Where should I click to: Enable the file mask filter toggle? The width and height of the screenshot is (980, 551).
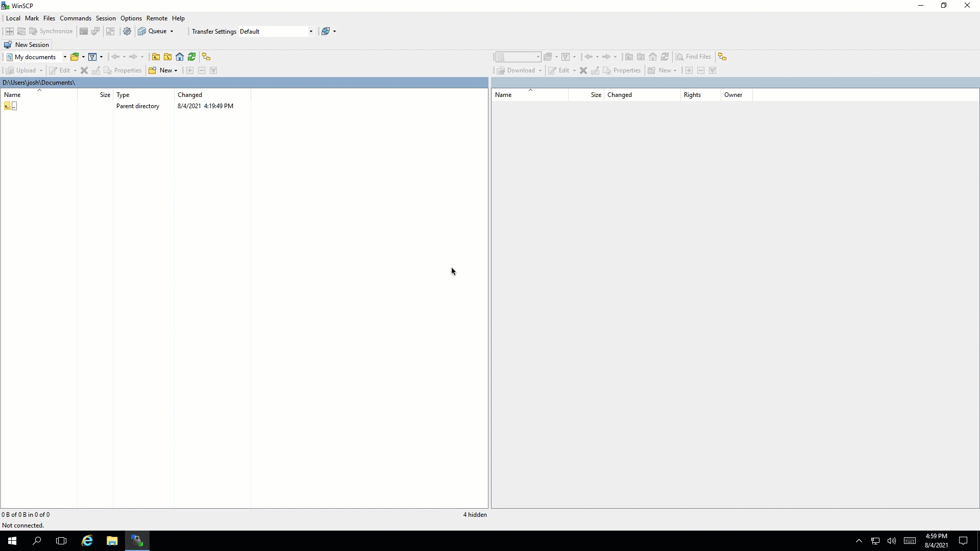[x=92, y=57]
